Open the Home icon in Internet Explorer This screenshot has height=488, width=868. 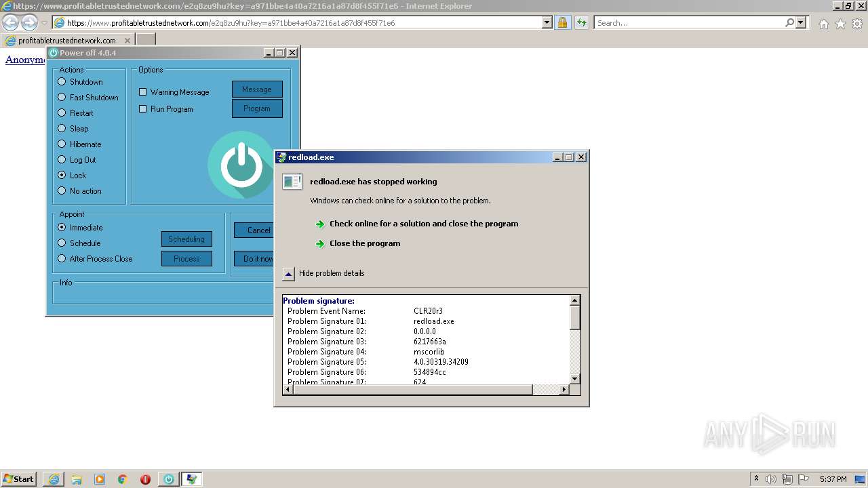point(823,24)
